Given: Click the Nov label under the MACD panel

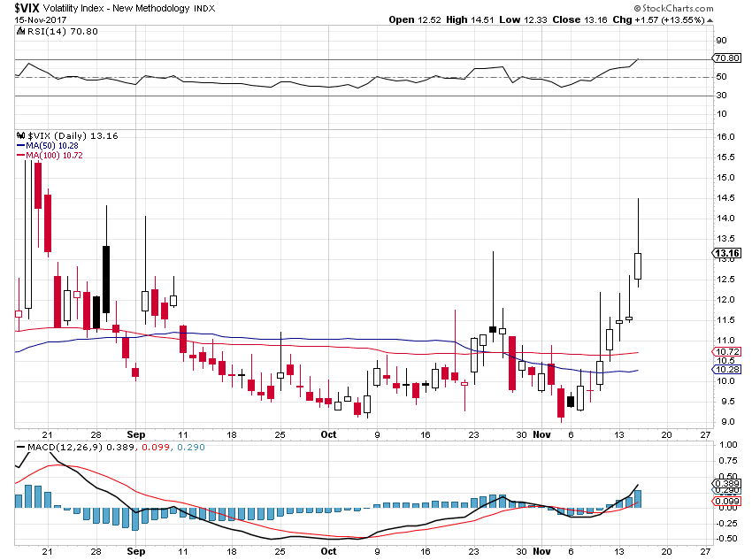Looking at the screenshot, I should [x=542, y=551].
